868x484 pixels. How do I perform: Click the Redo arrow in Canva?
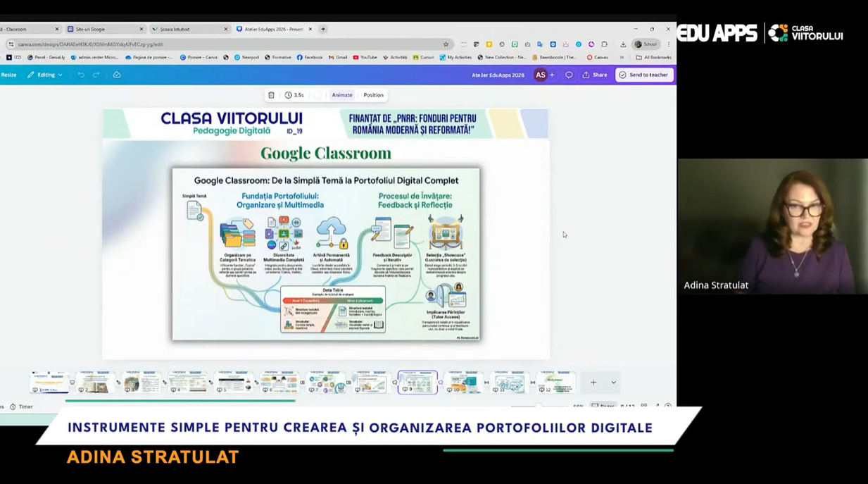[96, 75]
